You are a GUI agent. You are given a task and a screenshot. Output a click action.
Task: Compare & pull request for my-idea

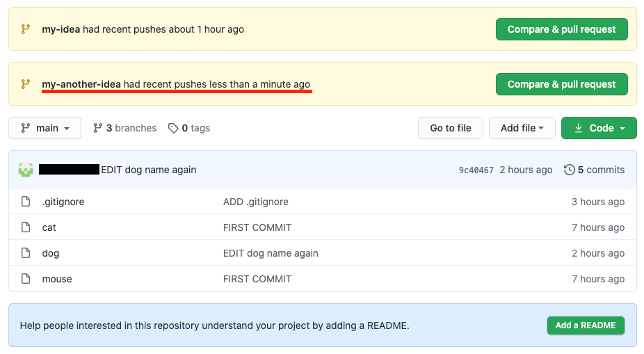tap(561, 29)
